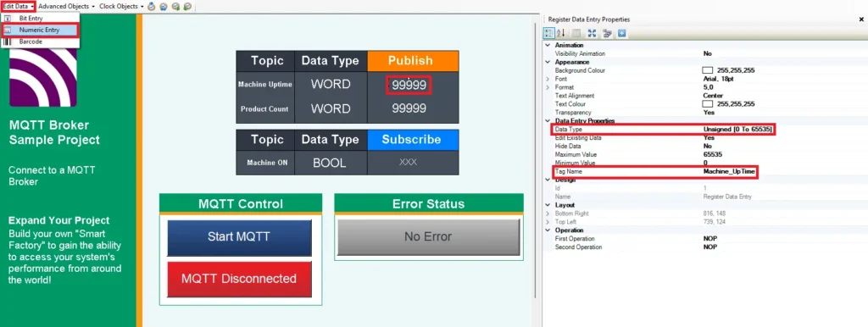Image resolution: width=868 pixels, height=327 pixels.
Task: Open the Advanced Objects dropdown
Action: tap(66, 6)
